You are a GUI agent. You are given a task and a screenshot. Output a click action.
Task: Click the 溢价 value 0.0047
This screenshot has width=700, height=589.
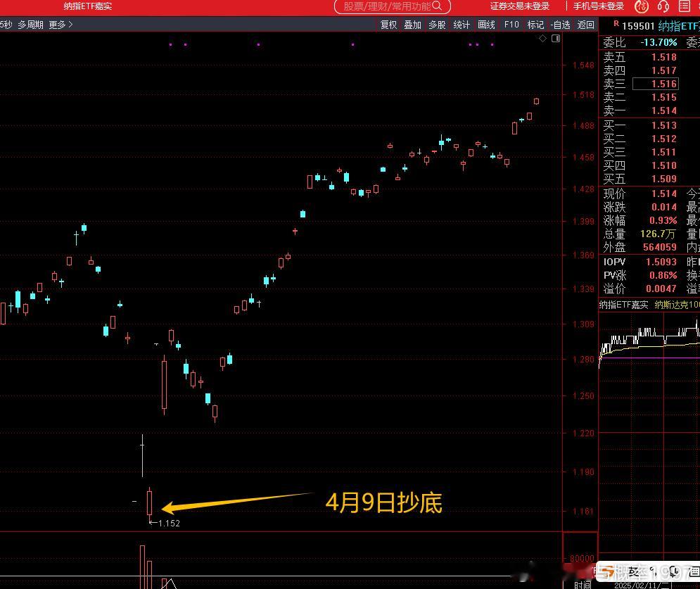pyautogui.click(x=661, y=289)
